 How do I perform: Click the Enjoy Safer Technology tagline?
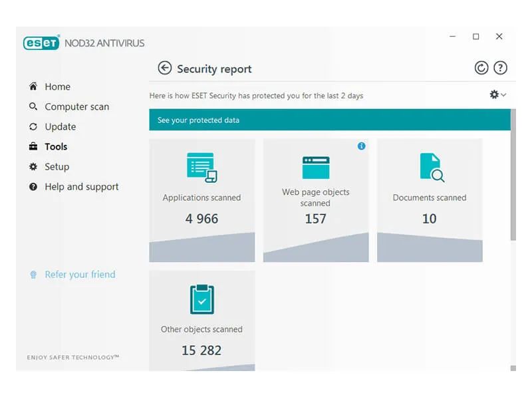pos(73,357)
